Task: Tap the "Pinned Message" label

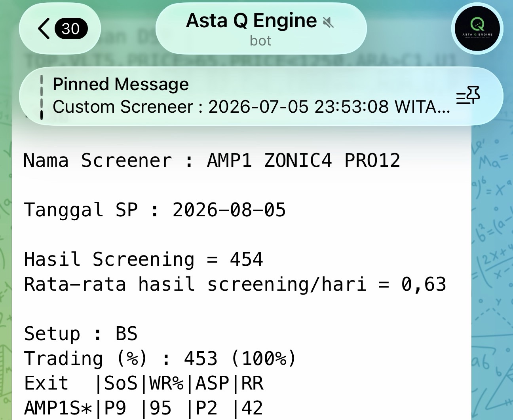Action: point(121,84)
